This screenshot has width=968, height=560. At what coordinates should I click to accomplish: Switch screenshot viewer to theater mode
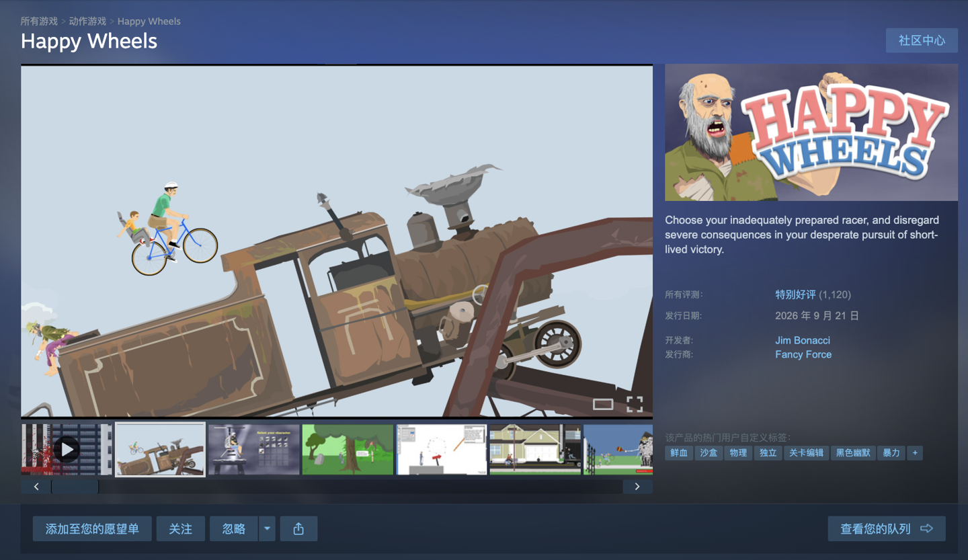click(603, 404)
